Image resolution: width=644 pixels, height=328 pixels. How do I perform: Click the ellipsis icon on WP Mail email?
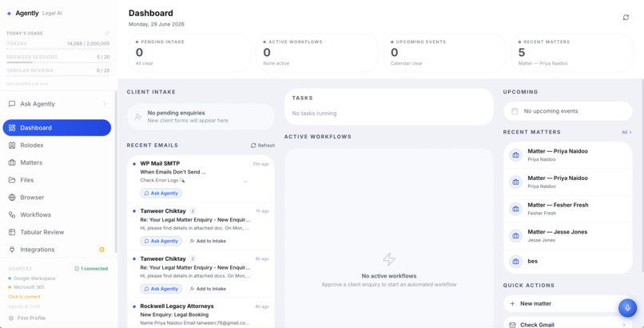pyautogui.click(x=245, y=182)
